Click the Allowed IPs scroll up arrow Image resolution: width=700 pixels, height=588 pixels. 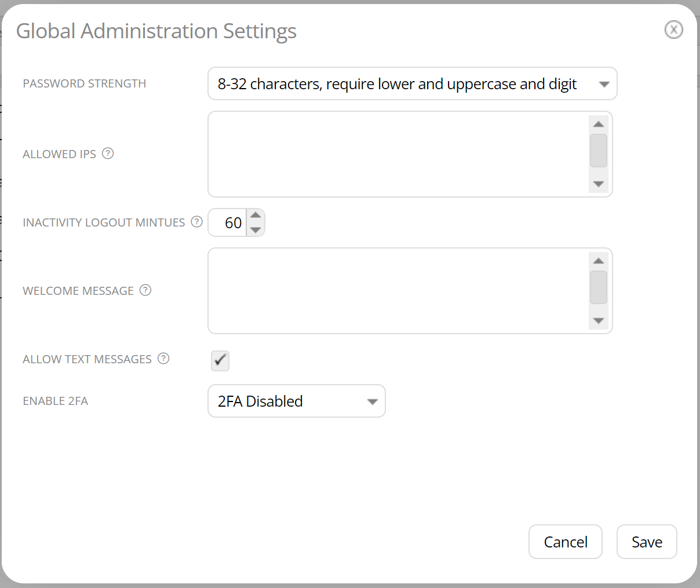click(599, 125)
